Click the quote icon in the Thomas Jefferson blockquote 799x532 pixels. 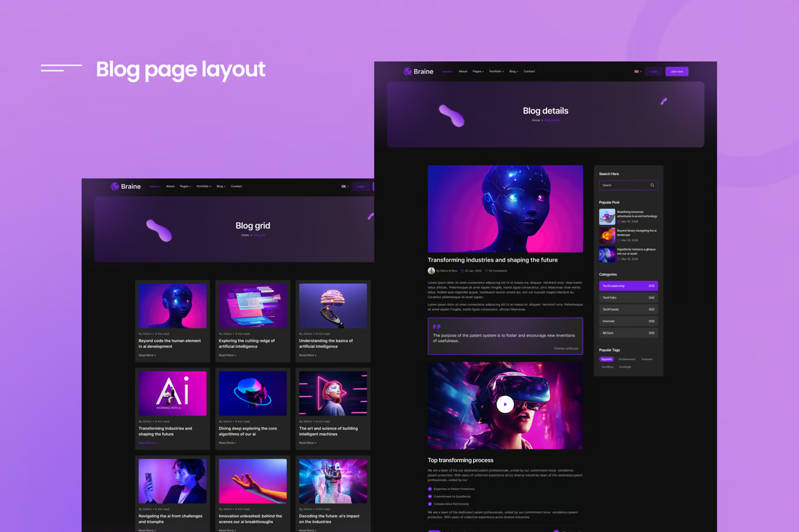click(436, 327)
